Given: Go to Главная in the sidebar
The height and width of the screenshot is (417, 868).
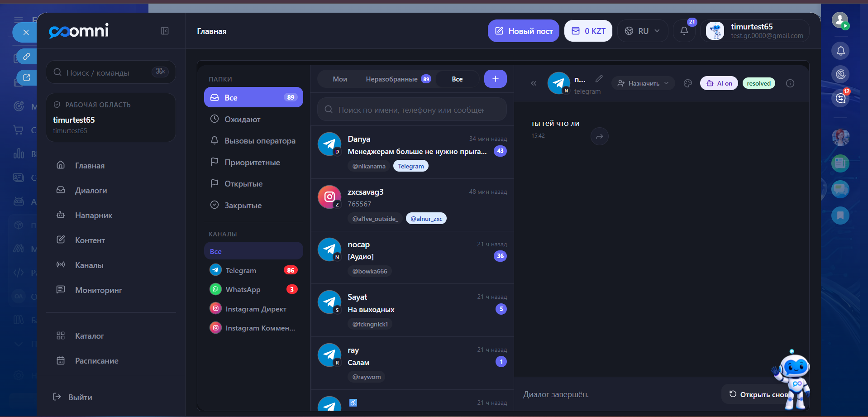Looking at the screenshot, I should point(111,165).
